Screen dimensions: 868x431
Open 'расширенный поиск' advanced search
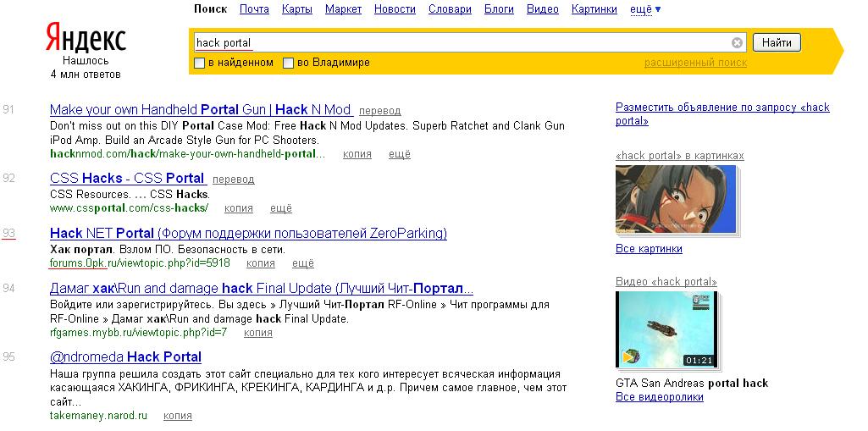pos(695,63)
